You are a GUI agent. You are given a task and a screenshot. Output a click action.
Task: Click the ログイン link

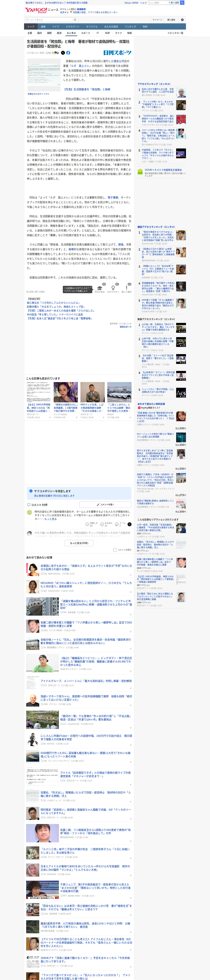point(64,12)
